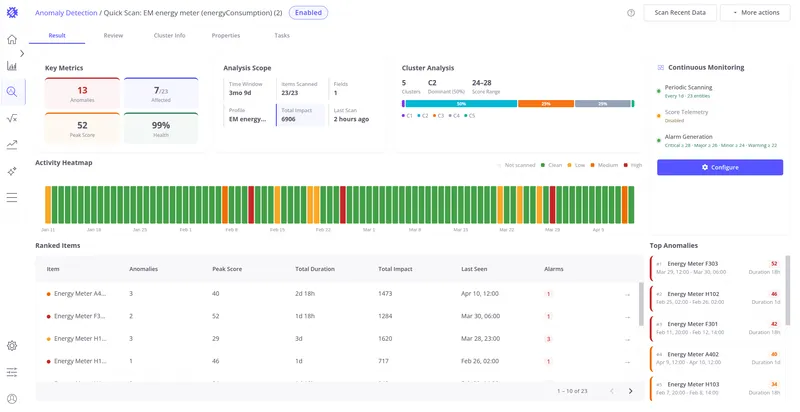Open the square-root calculations icon
The height and width of the screenshot is (412, 800).
[x=12, y=118]
